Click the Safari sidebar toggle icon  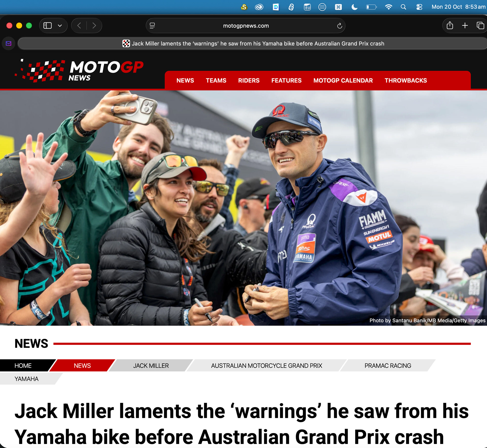(x=47, y=26)
